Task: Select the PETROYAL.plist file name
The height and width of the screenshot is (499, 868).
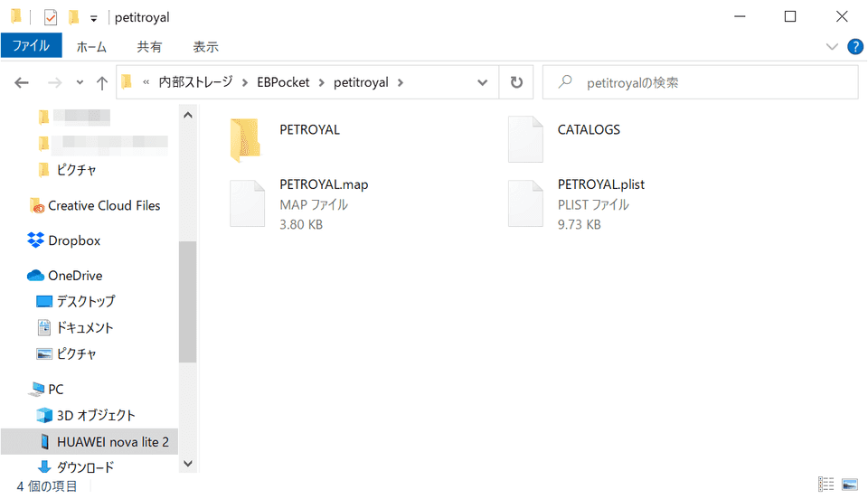Action: pos(601,184)
